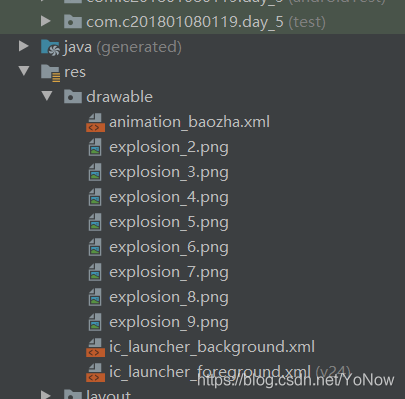
Task: Click the test package folder icon
Action: click(73, 22)
